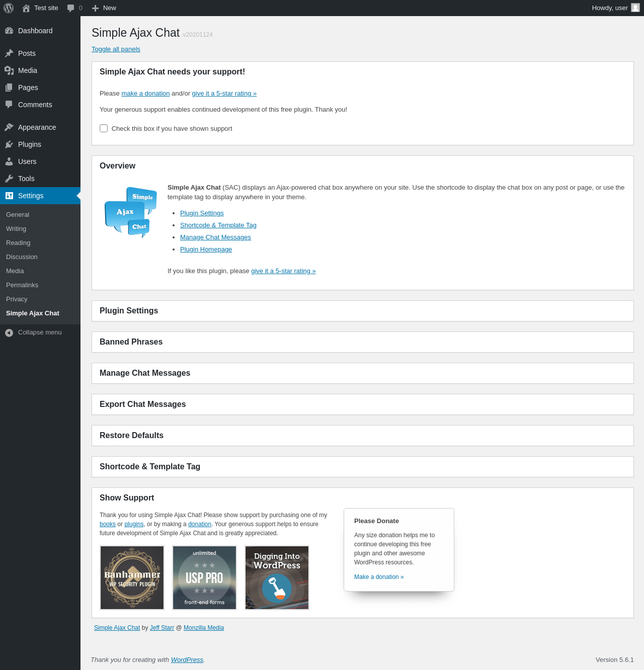Open comments bubble icon in admin bar
The image size is (644, 670).
pos(71,8)
